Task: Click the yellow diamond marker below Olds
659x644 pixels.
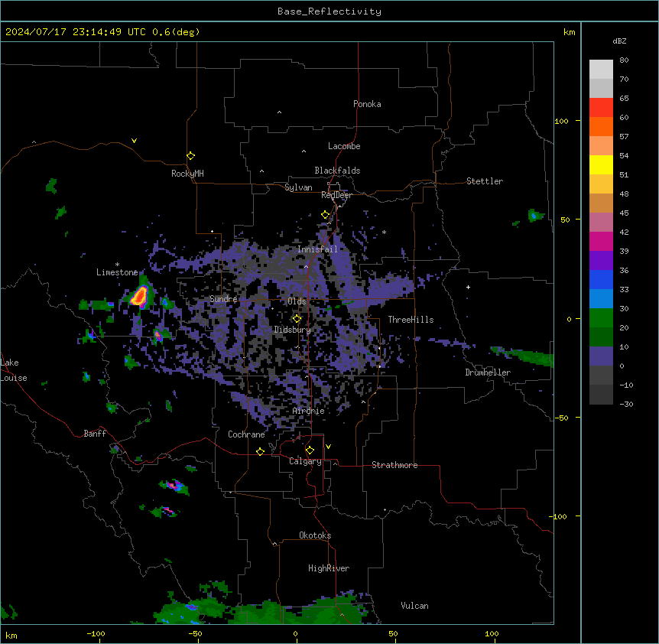Action: [x=297, y=318]
